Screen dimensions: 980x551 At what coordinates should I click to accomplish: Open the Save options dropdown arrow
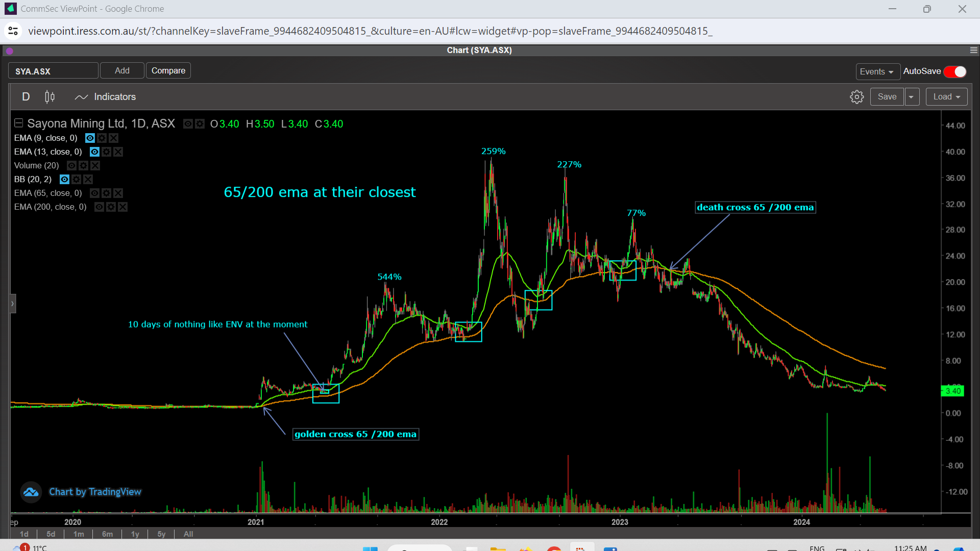tap(911, 97)
